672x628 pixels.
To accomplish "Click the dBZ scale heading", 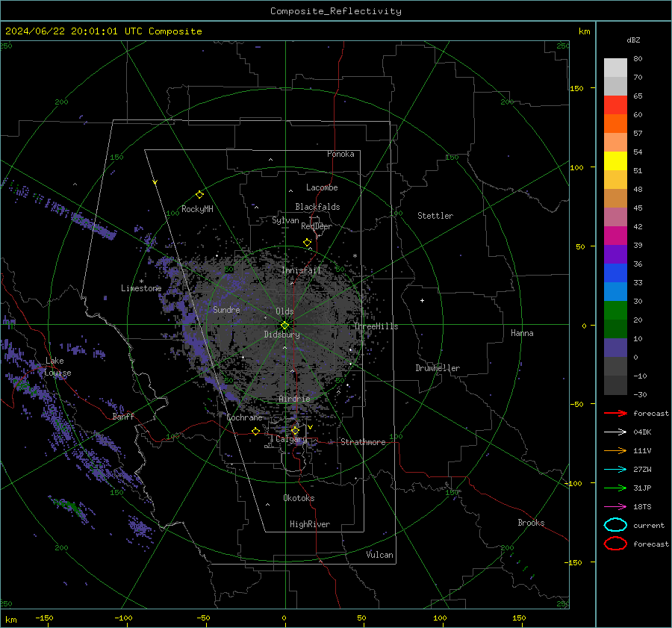I will pyautogui.click(x=633, y=40).
